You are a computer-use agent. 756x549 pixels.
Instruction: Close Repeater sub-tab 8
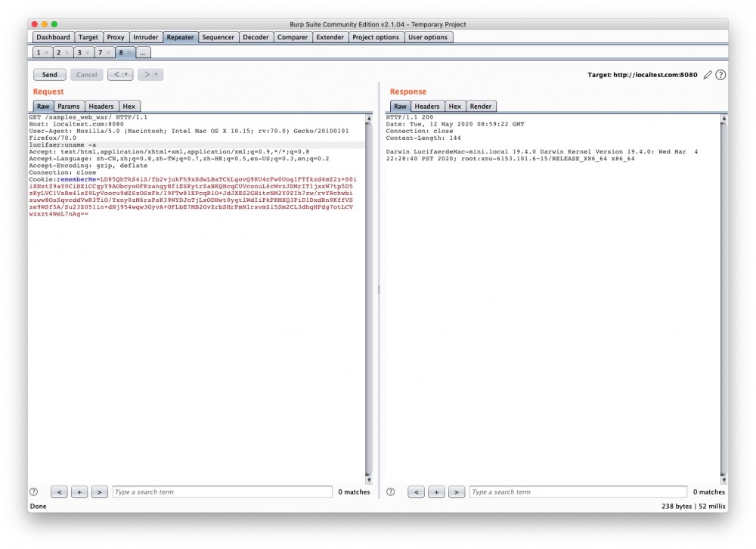point(129,53)
